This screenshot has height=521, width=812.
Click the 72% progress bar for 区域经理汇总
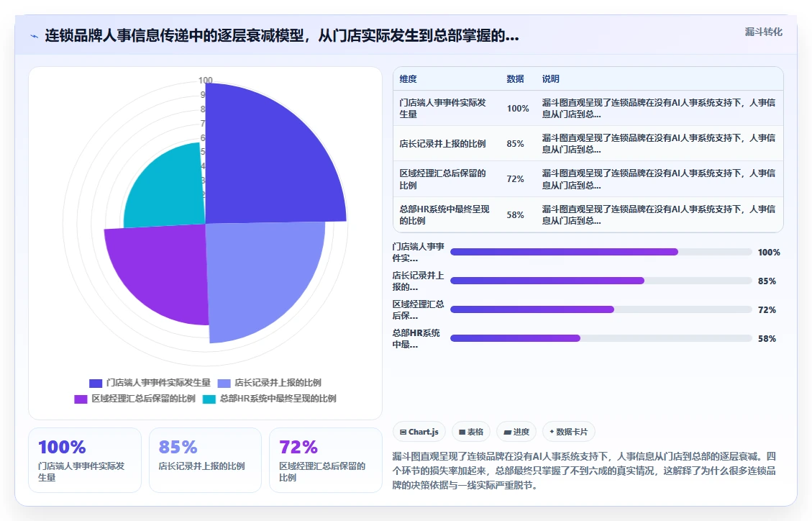pyautogui.click(x=601, y=309)
